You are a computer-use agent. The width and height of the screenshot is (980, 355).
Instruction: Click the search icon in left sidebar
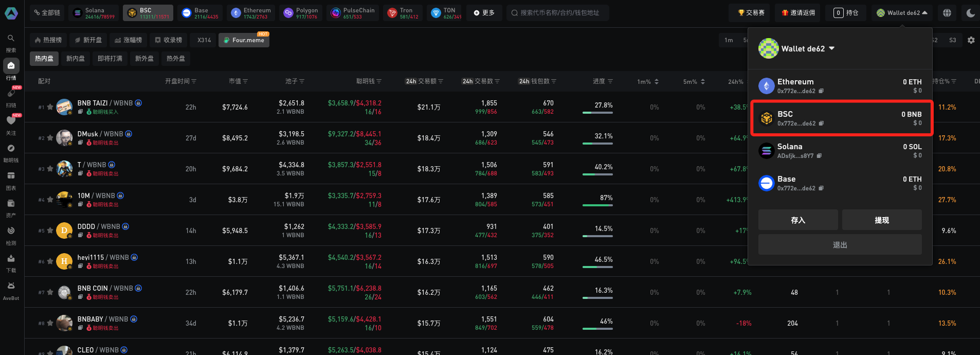coord(11,39)
